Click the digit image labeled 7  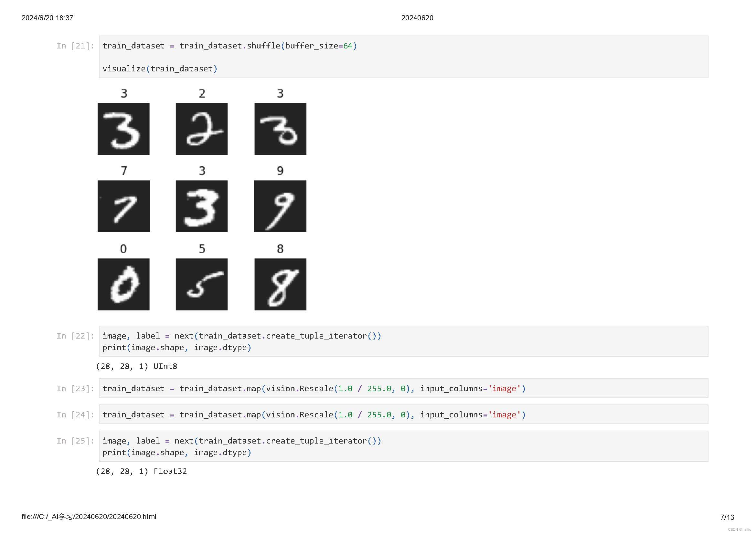[x=123, y=206]
